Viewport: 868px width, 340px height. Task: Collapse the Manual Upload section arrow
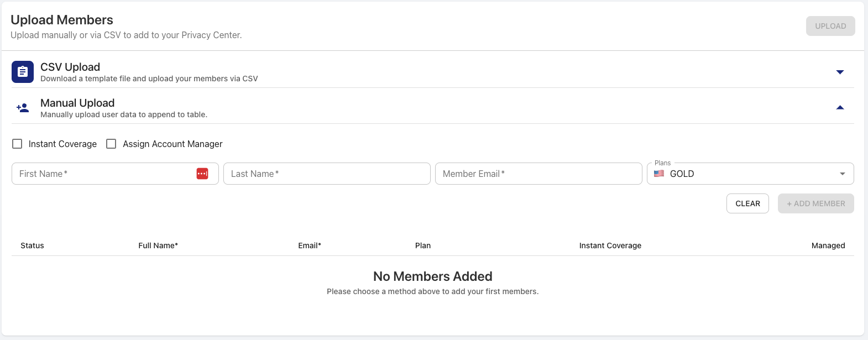pyautogui.click(x=840, y=108)
